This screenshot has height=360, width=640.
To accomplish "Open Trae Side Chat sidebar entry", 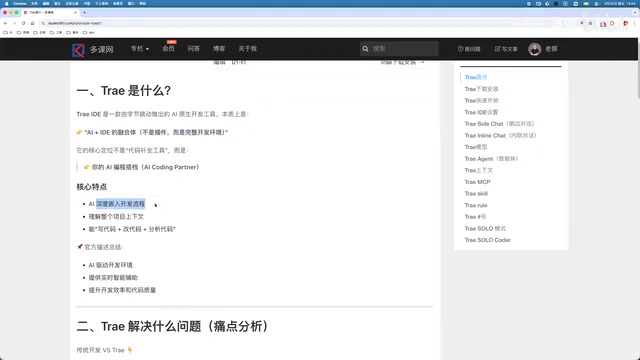I will tap(499, 124).
